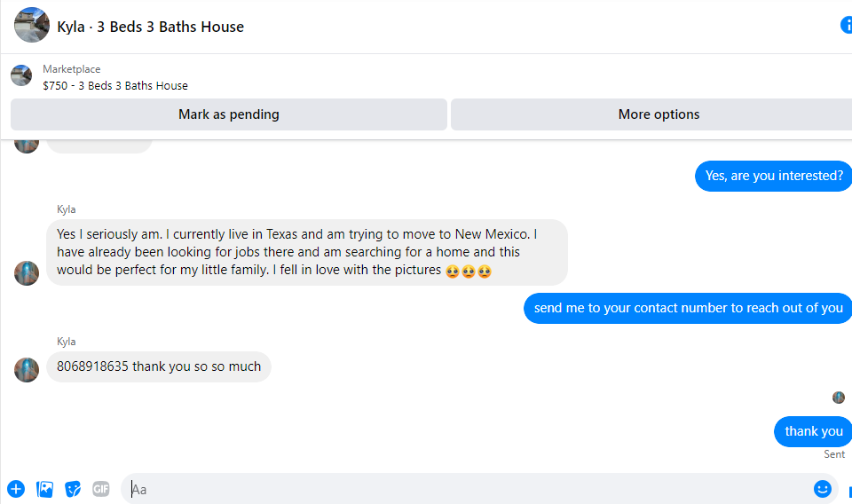Open the Marketplace listing thumbnail
This screenshot has width=852, height=504.
pyautogui.click(x=21, y=75)
